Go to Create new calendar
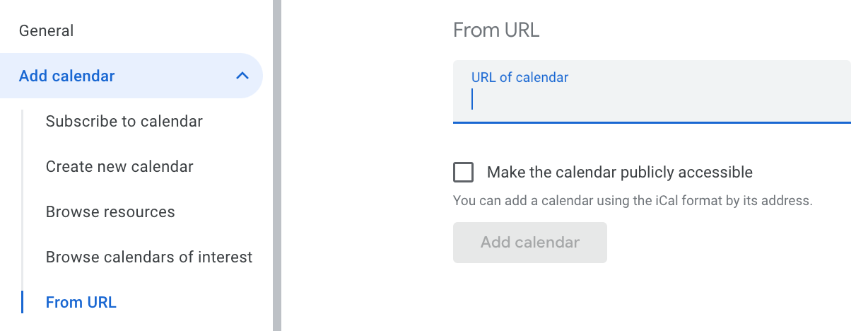 click(x=119, y=167)
